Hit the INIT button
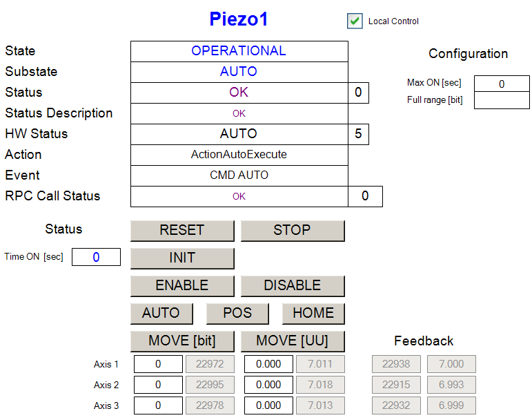 [182, 258]
